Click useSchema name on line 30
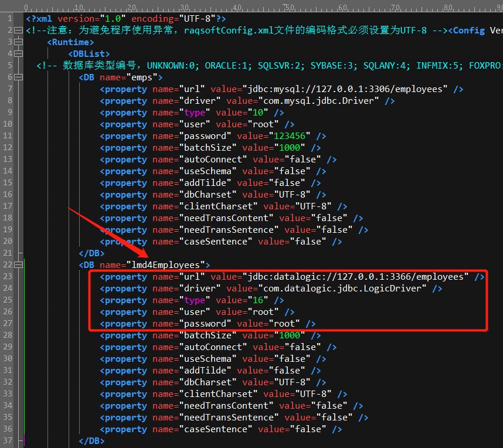Viewport: 503px width, 448px height. (x=208, y=359)
